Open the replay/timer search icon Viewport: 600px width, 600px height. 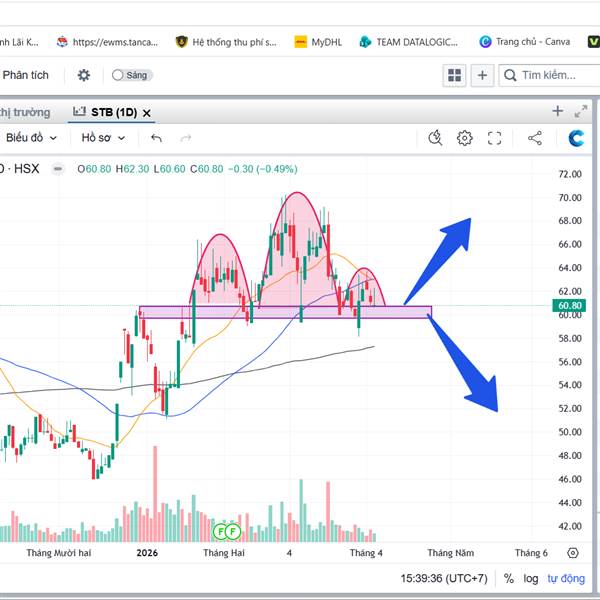pos(435,138)
